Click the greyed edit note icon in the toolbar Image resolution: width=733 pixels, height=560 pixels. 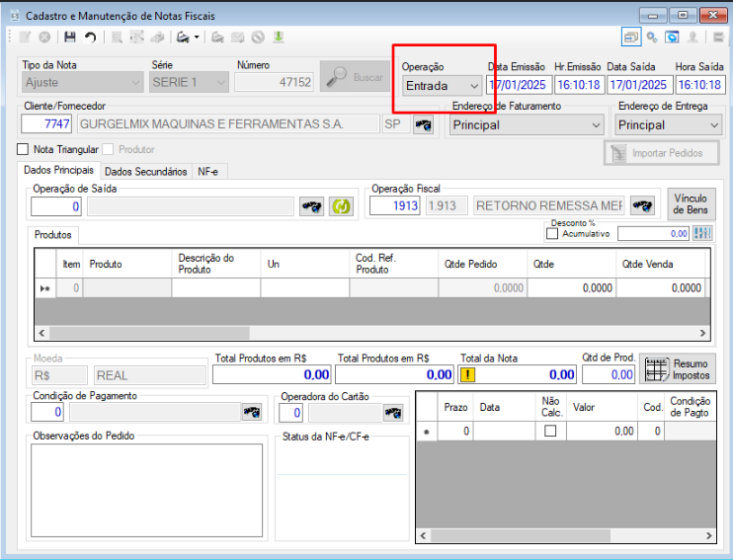pyautogui.click(x=25, y=37)
